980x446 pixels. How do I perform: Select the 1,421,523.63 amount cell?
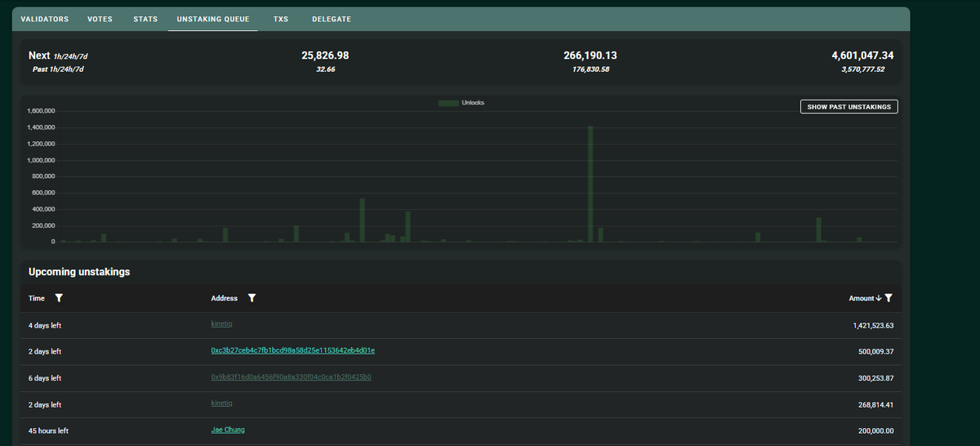pos(873,325)
